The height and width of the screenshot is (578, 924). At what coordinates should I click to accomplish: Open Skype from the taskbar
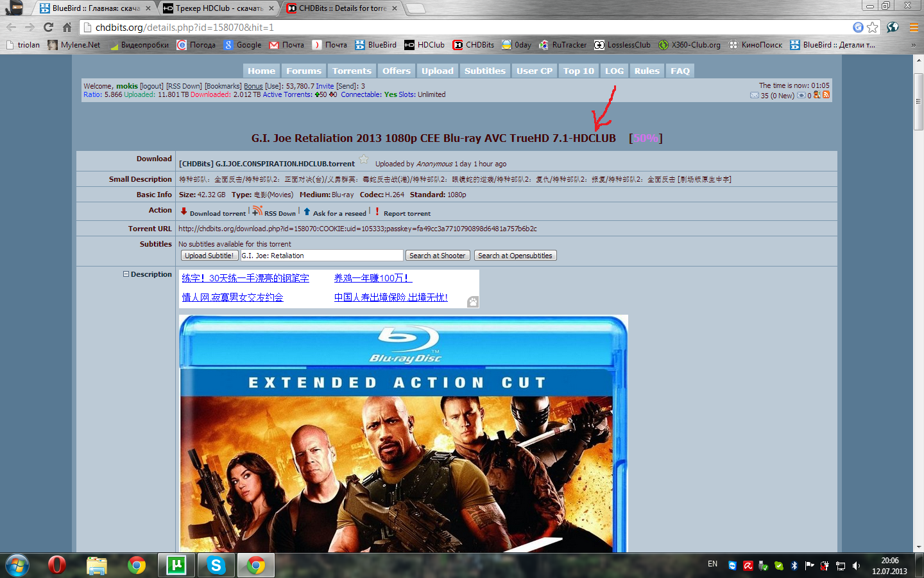(x=216, y=565)
